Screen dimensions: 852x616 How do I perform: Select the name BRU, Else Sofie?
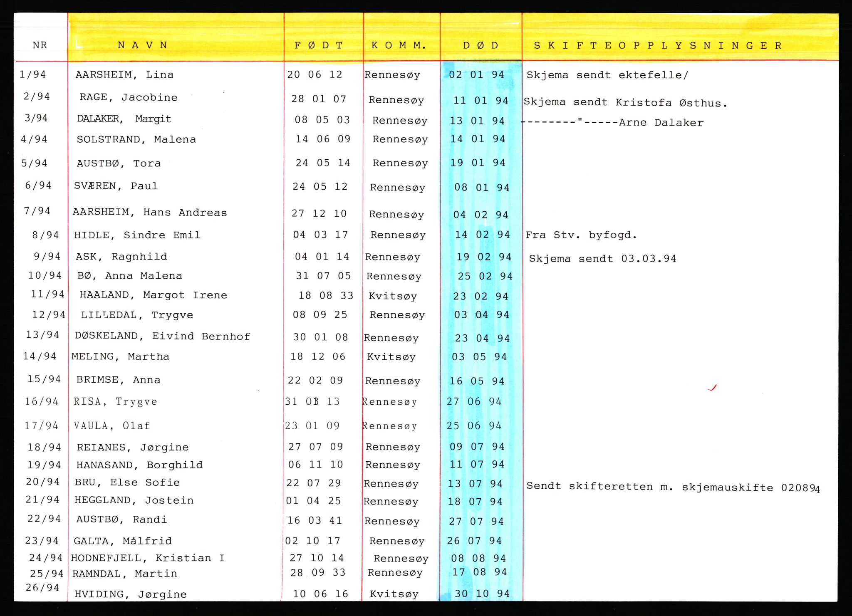(127, 482)
